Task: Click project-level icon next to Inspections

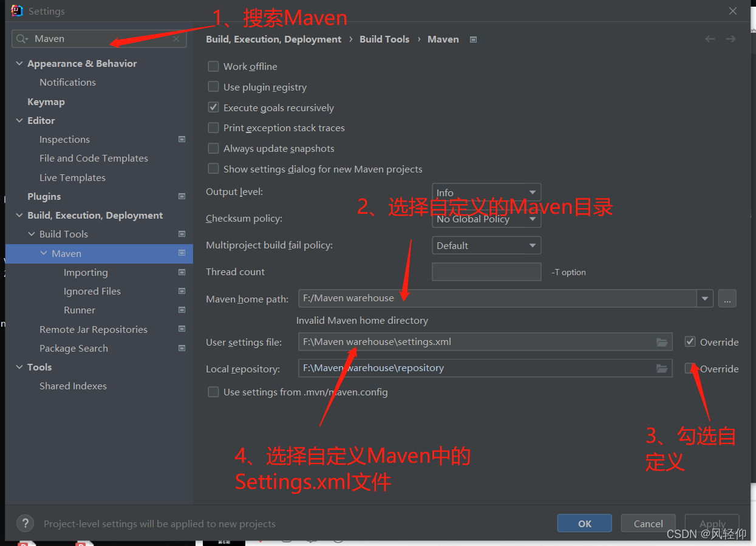Action: (182, 139)
